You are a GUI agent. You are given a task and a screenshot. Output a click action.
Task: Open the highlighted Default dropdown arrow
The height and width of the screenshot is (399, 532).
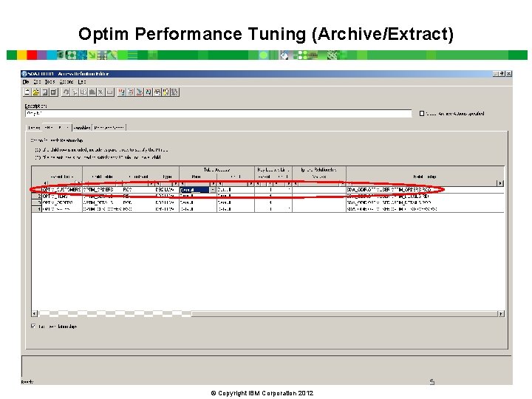[213, 190]
